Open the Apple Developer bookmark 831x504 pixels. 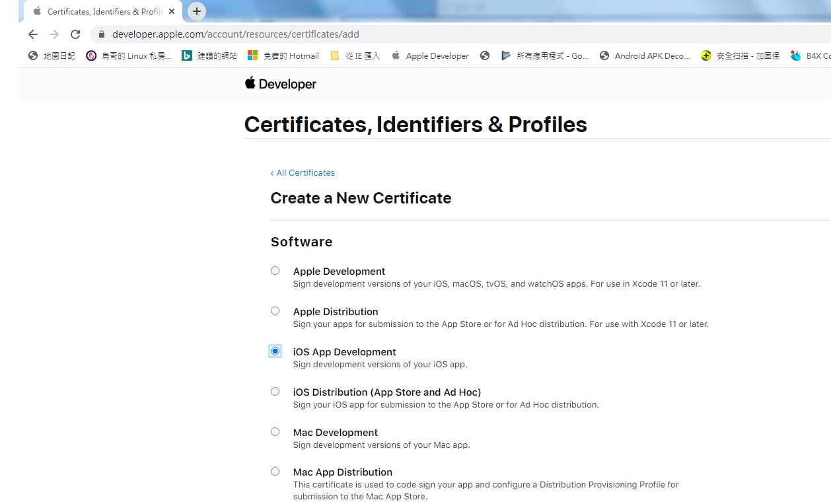[x=430, y=56]
